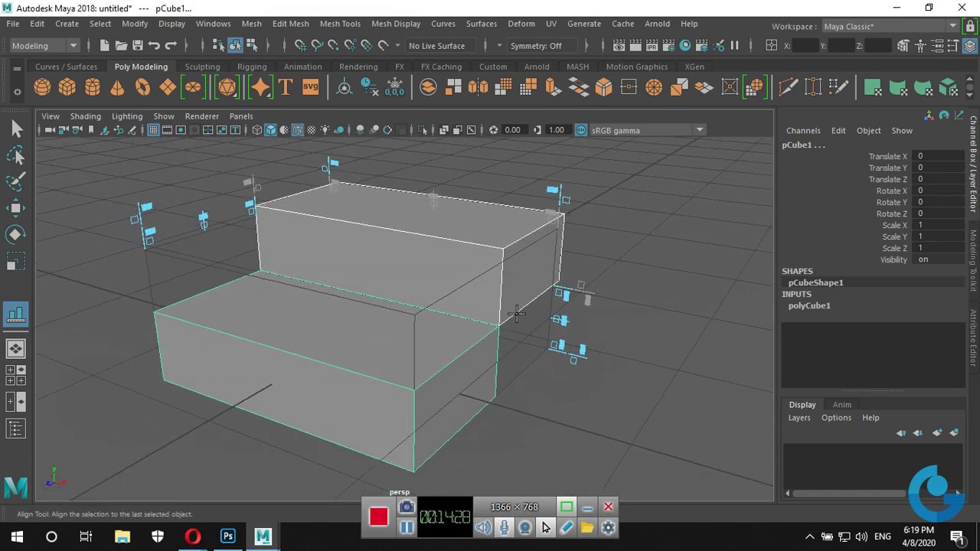Click the Multi-Cut knife tool icon
The height and width of the screenshot is (551, 980).
click(788, 87)
